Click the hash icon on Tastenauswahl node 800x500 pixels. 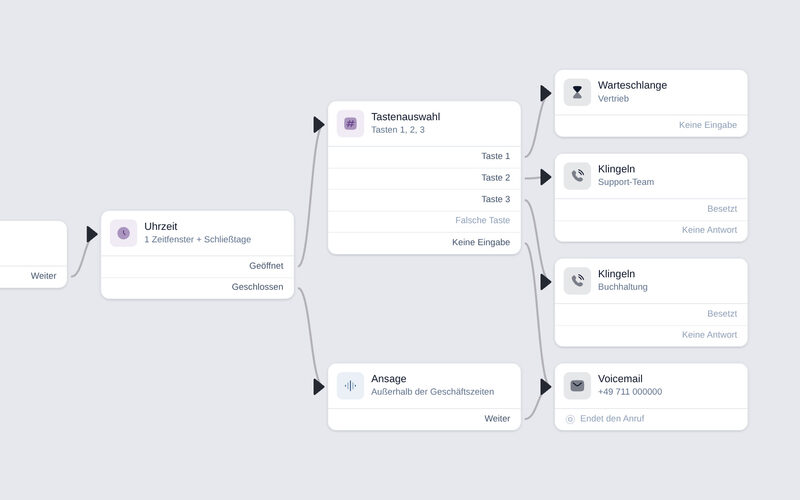[x=351, y=123]
